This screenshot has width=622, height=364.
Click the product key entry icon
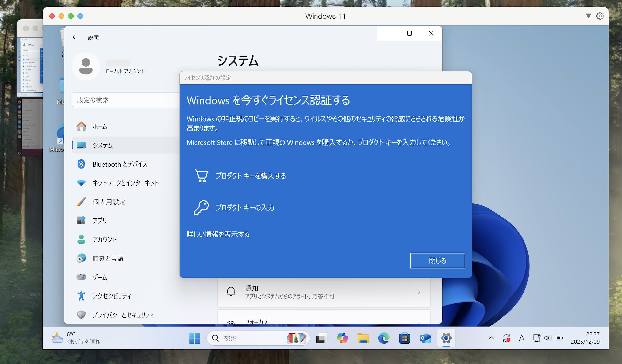(x=201, y=207)
